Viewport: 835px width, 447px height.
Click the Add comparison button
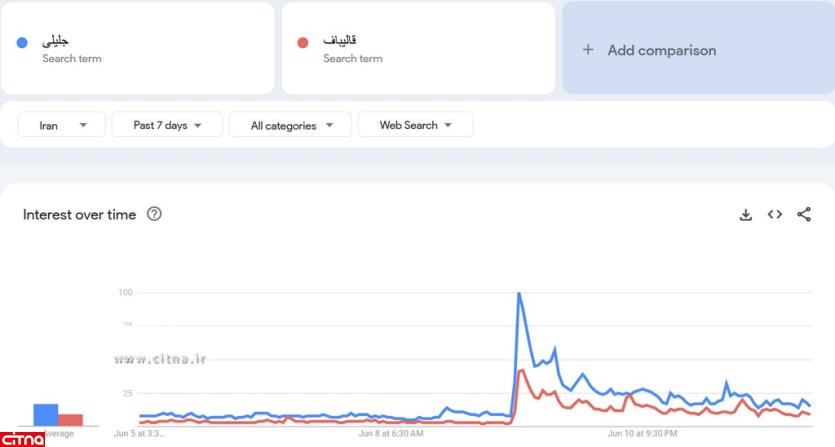click(661, 50)
